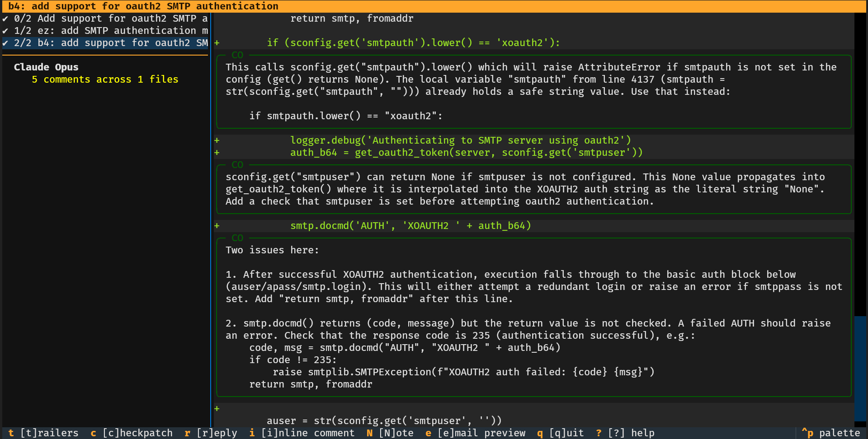The width and height of the screenshot is (868, 439).
Task: Click the checkmark beside selected patch 2/2
Action: coord(5,43)
